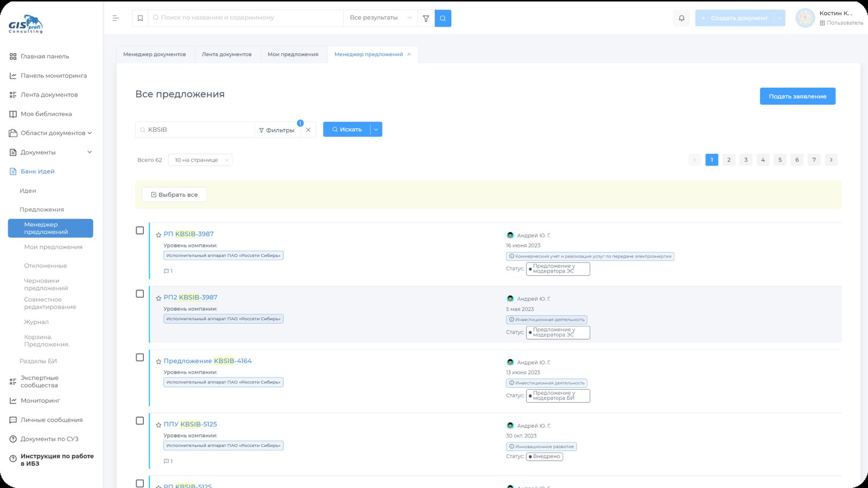The image size is (868, 488).
Task: Expand the Искать button dropdown arrow
Action: coord(376,130)
